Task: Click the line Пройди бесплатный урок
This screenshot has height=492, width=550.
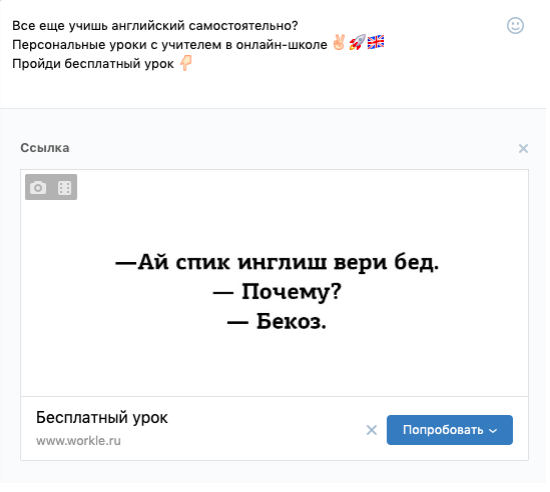Action: pyautogui.click(x=93, y=64)
